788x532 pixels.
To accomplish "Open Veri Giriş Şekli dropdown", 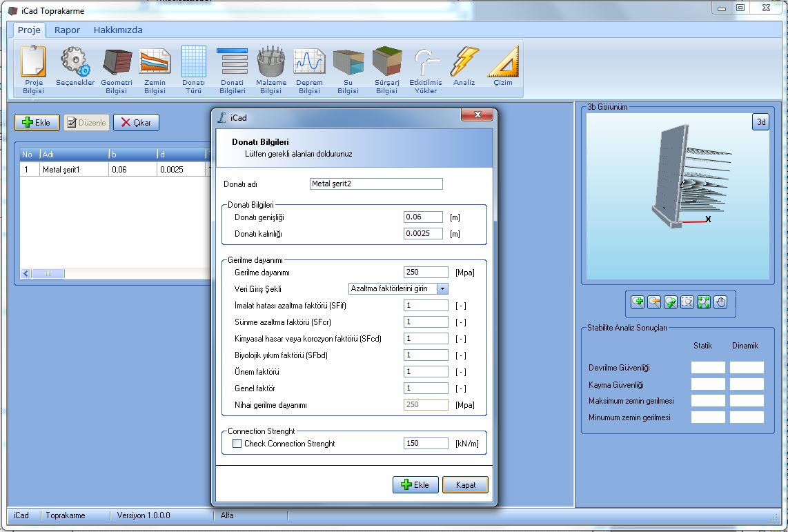I will point(442,288).
